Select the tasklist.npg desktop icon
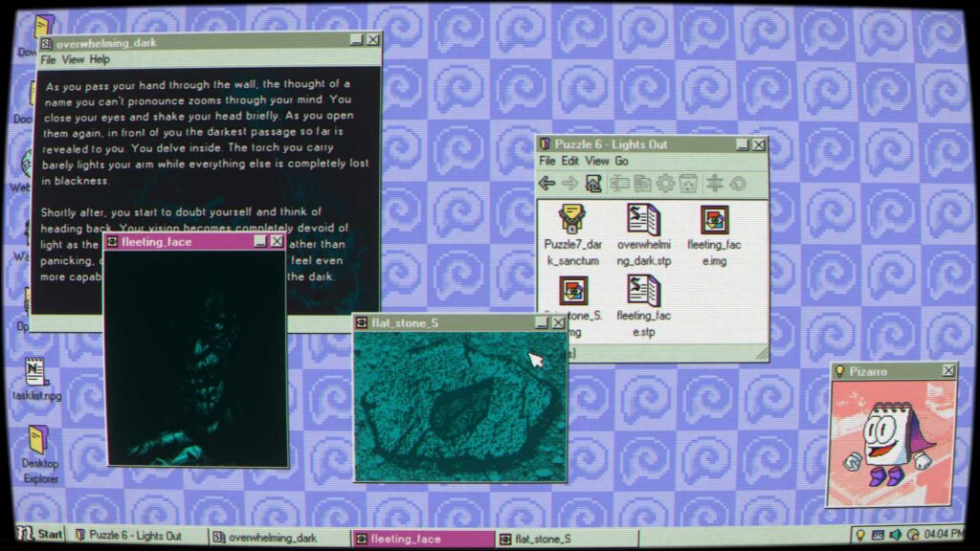This screenshot has height=551, width=980. pyautogui.click(x=35, y=372)
